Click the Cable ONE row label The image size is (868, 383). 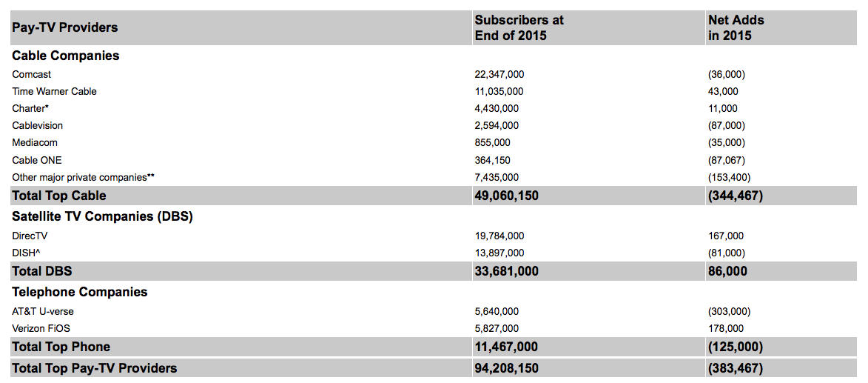pyautogui.click(x=37, y=160)
